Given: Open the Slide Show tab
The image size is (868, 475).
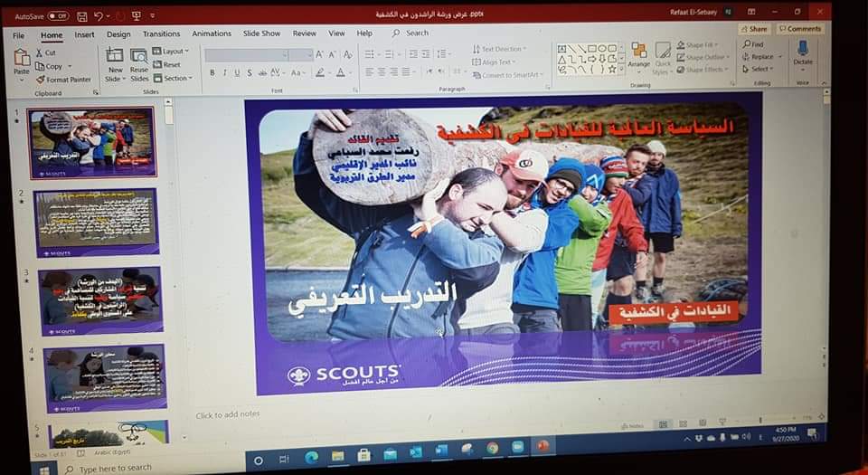Looking at the screenshot, I should click(261, 33).
